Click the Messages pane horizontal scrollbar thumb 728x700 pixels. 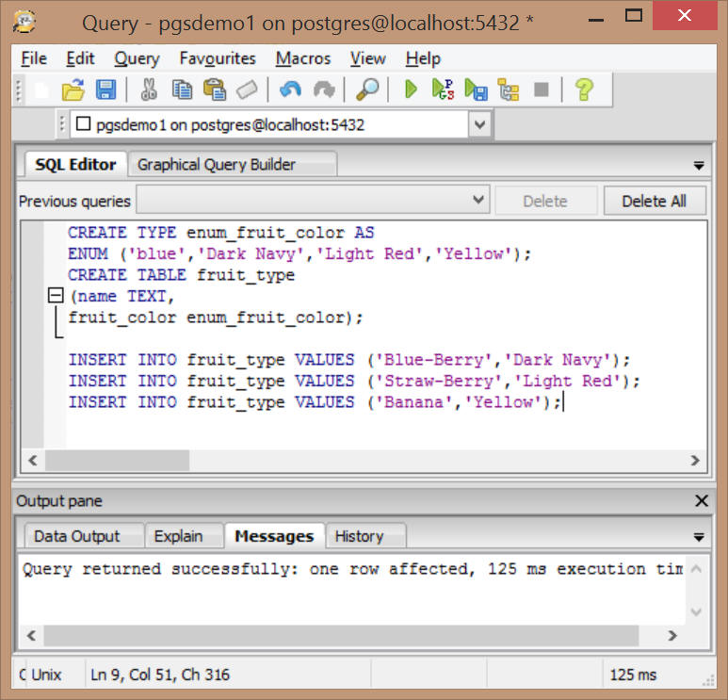pos(341,635)
